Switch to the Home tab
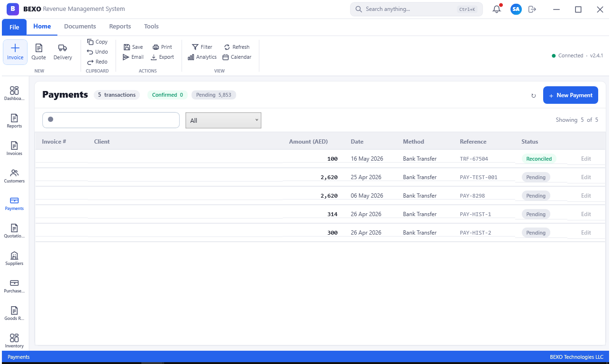This screenshot has height=364, width=611. 42,27
